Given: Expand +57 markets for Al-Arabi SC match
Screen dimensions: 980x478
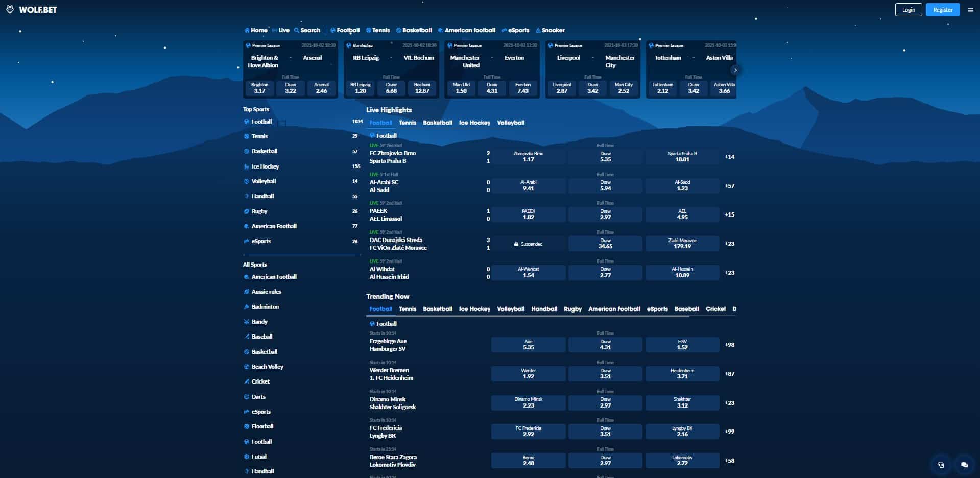Looking at the screenshot, I should 730,186.
